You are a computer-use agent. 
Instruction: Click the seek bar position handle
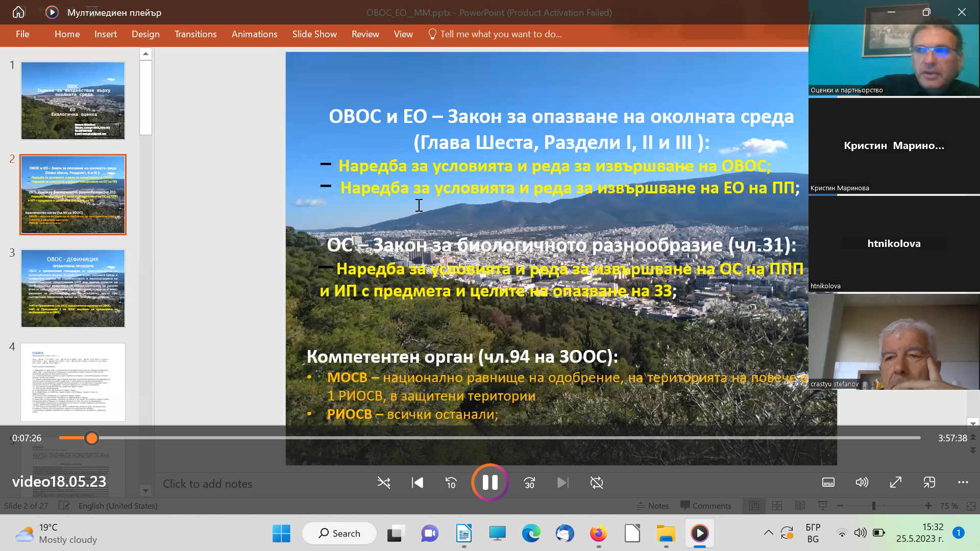pyautogui.click(x=91, y=438)
